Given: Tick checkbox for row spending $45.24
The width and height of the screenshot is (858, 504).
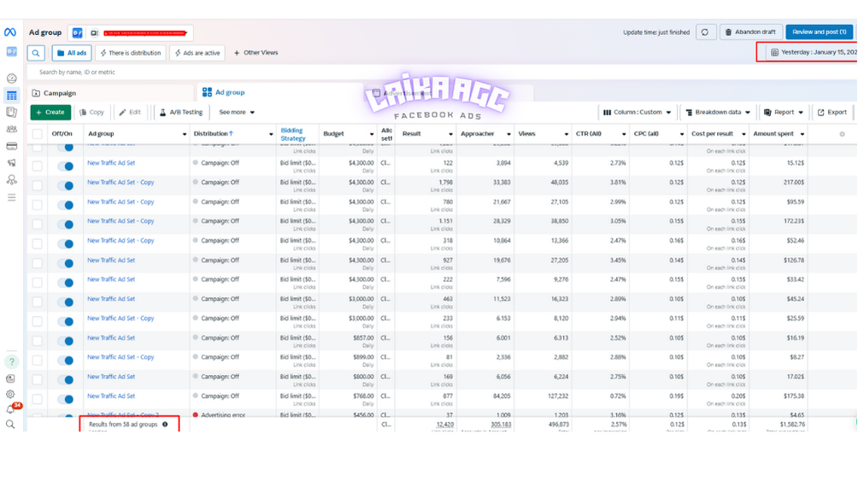Looking at the screenshot, I should (38, 302).
